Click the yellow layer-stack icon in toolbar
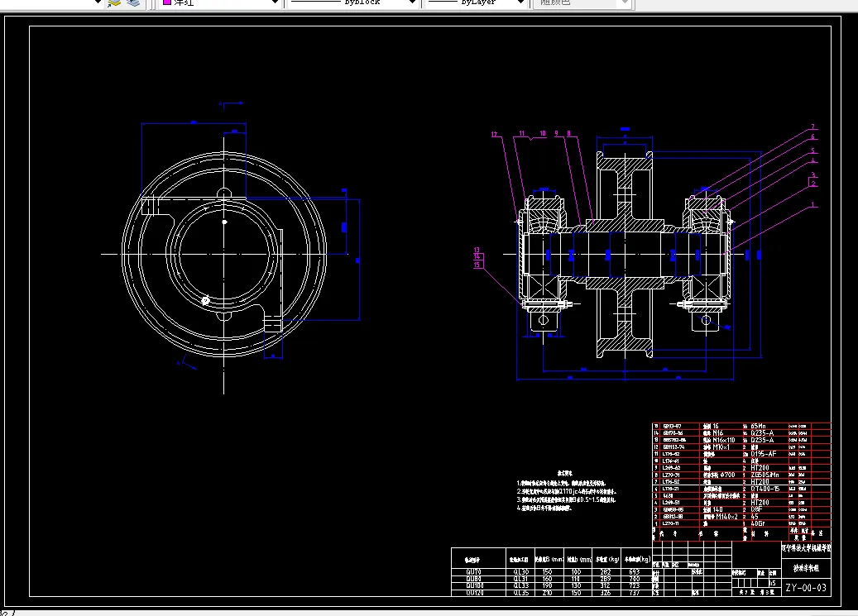Screen dimensions: 858x616 (x=114, y=2)
